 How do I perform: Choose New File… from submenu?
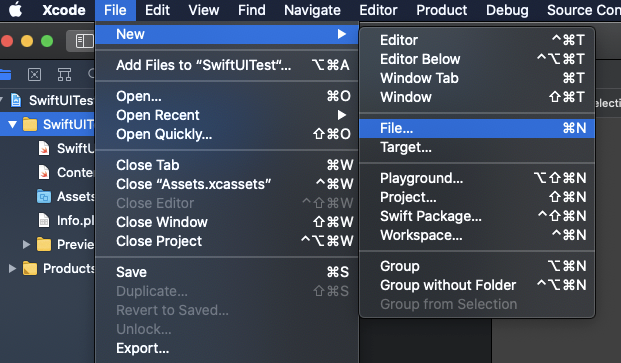pyautogui.click(x=477, y=128)
